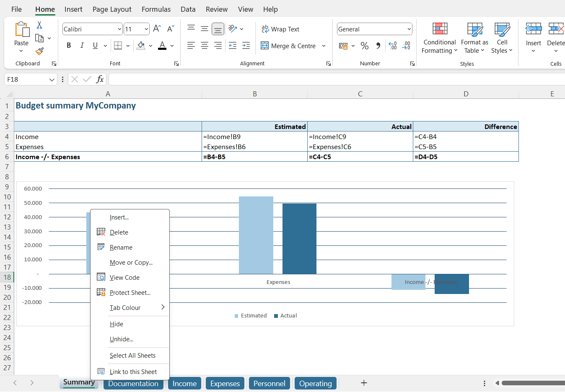565x392 pixels.
Task: Click the Cut scissors icon
Action: [x=39, y=25]
